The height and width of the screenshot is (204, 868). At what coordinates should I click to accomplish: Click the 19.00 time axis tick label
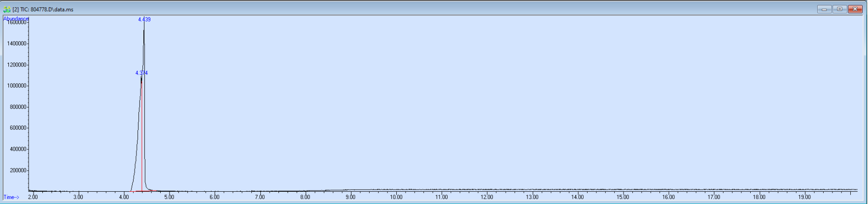804,197
